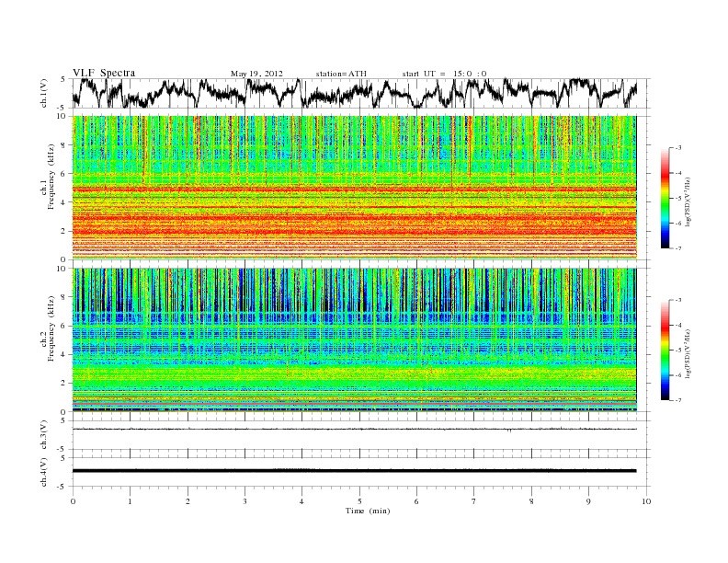
Task: Click the ch.2 PSD color scale bar
Action: (x=665, y=350)
